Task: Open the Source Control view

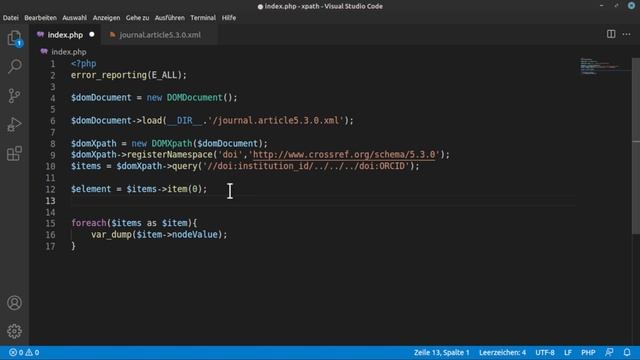Action: tap(14, 96)
